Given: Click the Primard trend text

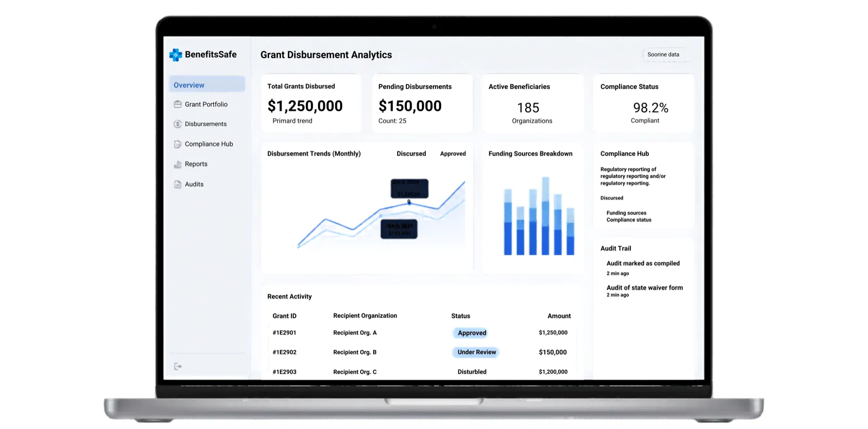Looking at the screenshot, I should pos(292,121).
